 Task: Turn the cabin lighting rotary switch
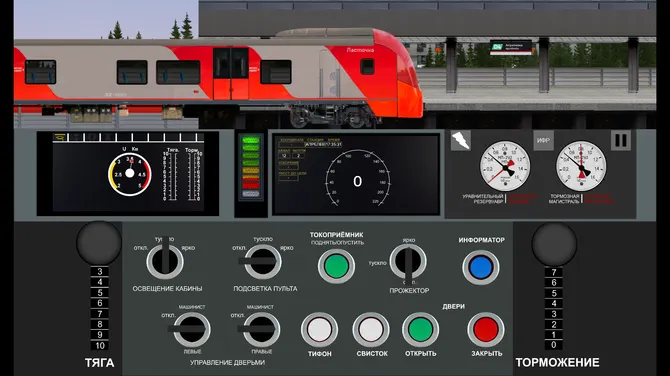(x=165, y=261)
